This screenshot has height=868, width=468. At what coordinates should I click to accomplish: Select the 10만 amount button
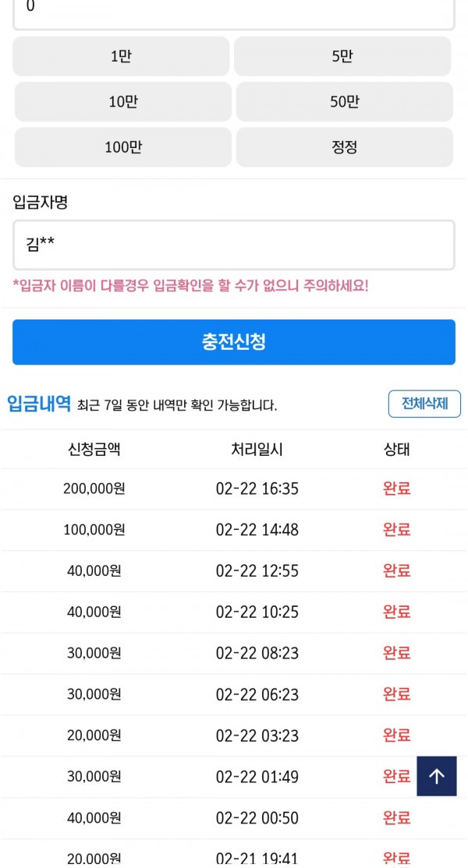pos(123,101)
